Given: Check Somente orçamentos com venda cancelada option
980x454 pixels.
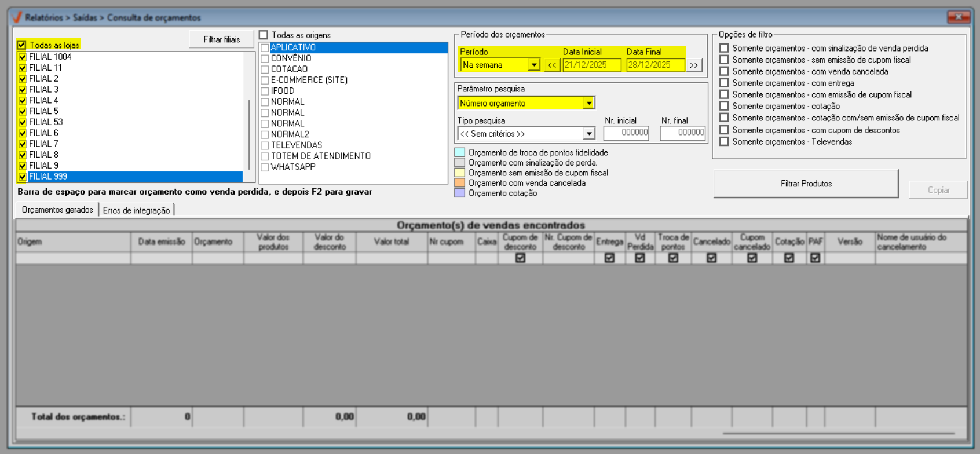Looking at the screenshot, I should [x=724, y=71].
